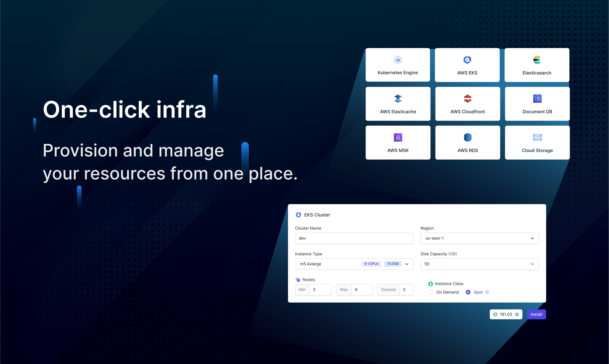The image size is (609, 364).
Task: Click the 8 vCPUs badge
Action: coord(371,264)
